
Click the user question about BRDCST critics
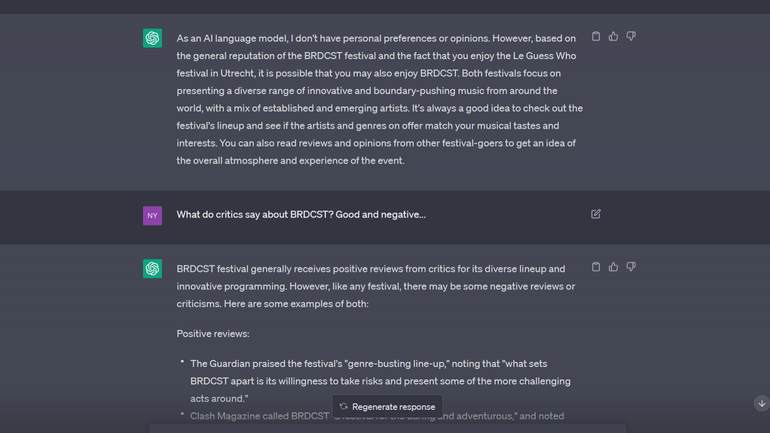[x=301, y=214]
